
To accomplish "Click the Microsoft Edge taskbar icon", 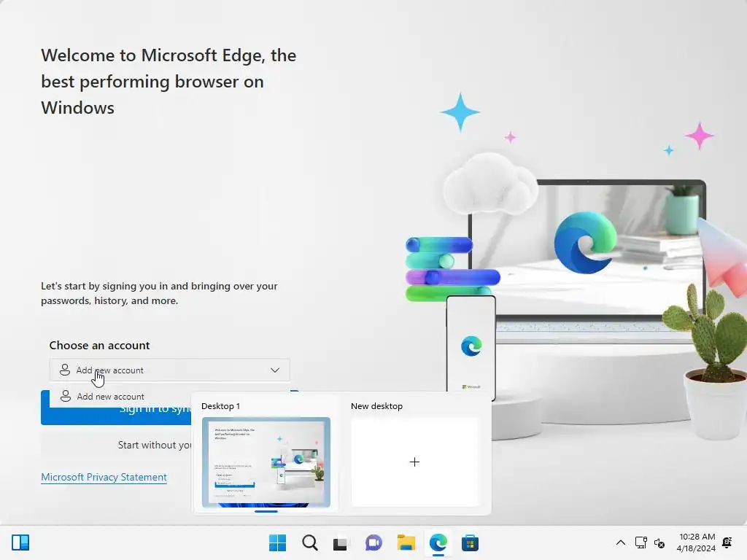I will point(438,542).
